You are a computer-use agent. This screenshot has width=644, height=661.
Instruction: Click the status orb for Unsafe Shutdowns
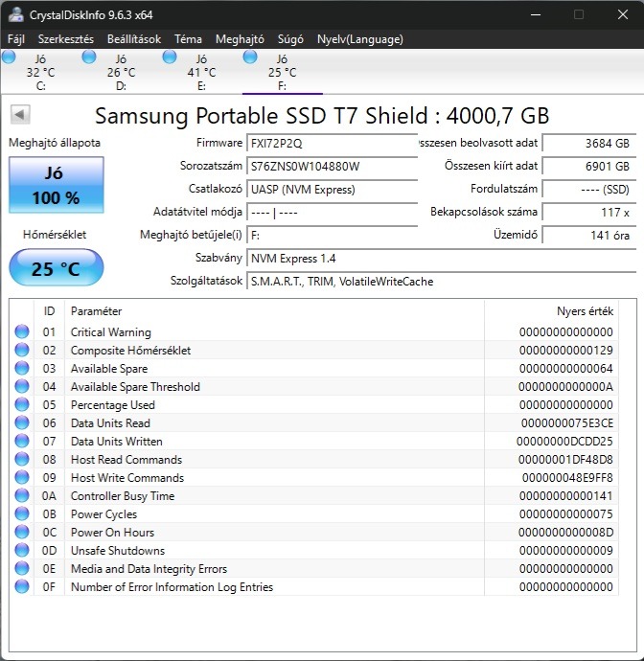[x=22, y=550]
